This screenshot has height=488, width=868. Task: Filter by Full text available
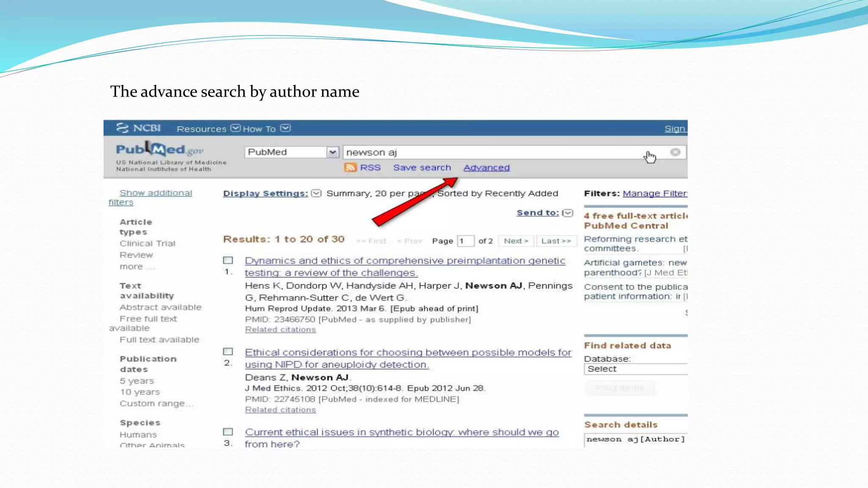click(x=159, y=339)
